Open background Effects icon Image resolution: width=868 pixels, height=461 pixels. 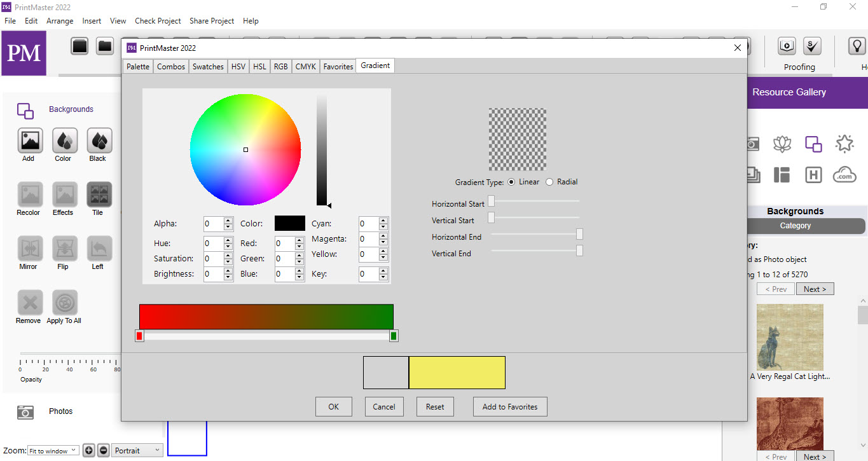click(x=64, y=195)
